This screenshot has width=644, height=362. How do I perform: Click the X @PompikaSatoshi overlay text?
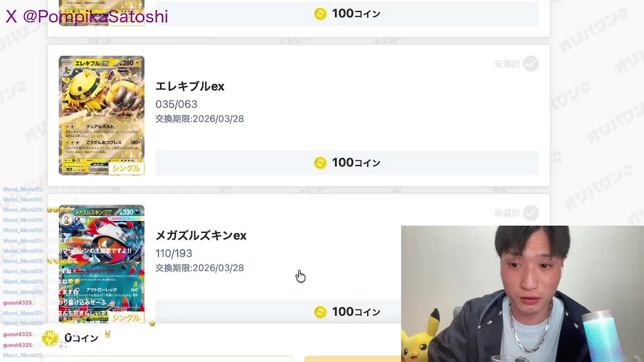click(87, 17)
